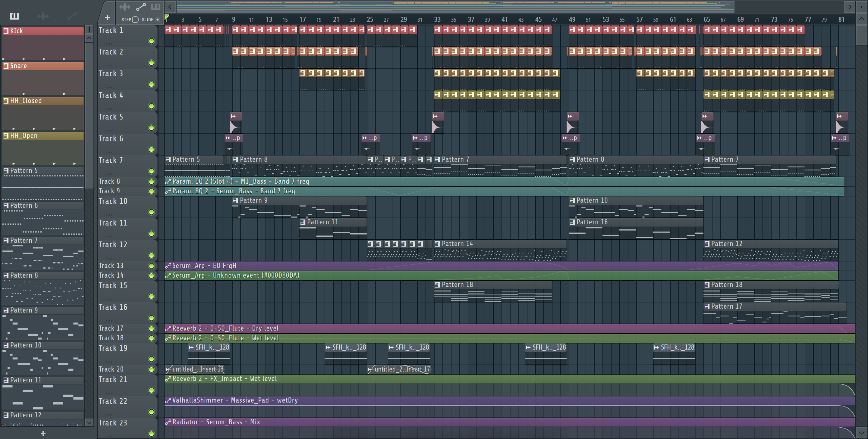The width and height of the screenshot is (868, 439).
Task: Click the add track plus button
Action: pos(108,18)
